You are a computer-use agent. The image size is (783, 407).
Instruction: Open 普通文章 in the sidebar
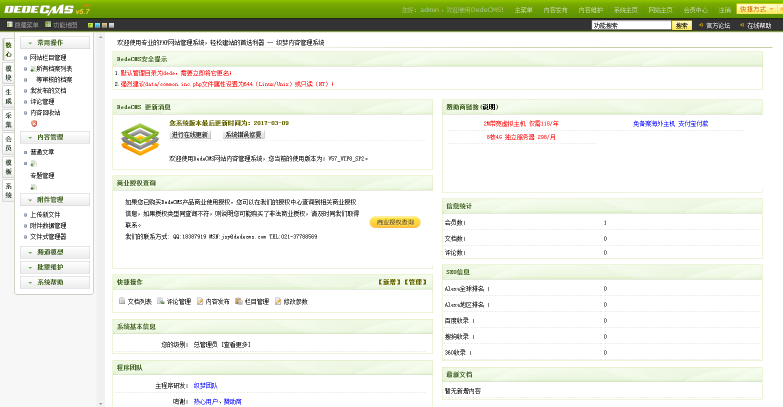click(x=42, y=152)
